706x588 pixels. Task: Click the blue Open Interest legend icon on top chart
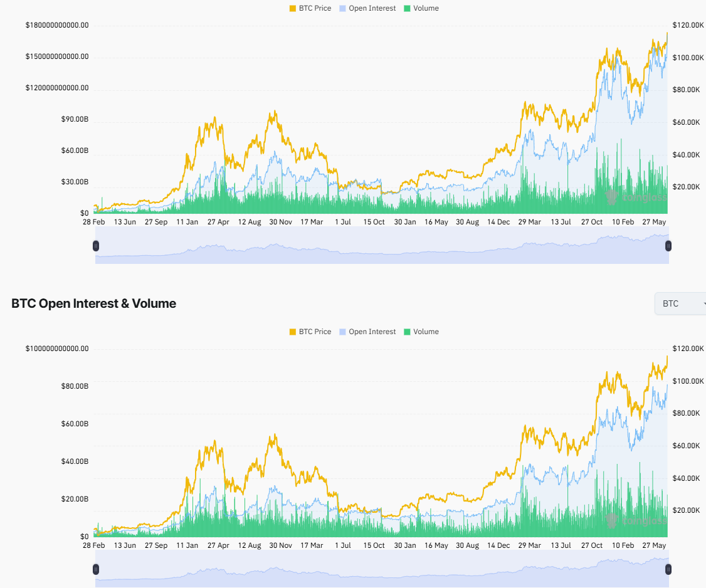tap(341, 8)
